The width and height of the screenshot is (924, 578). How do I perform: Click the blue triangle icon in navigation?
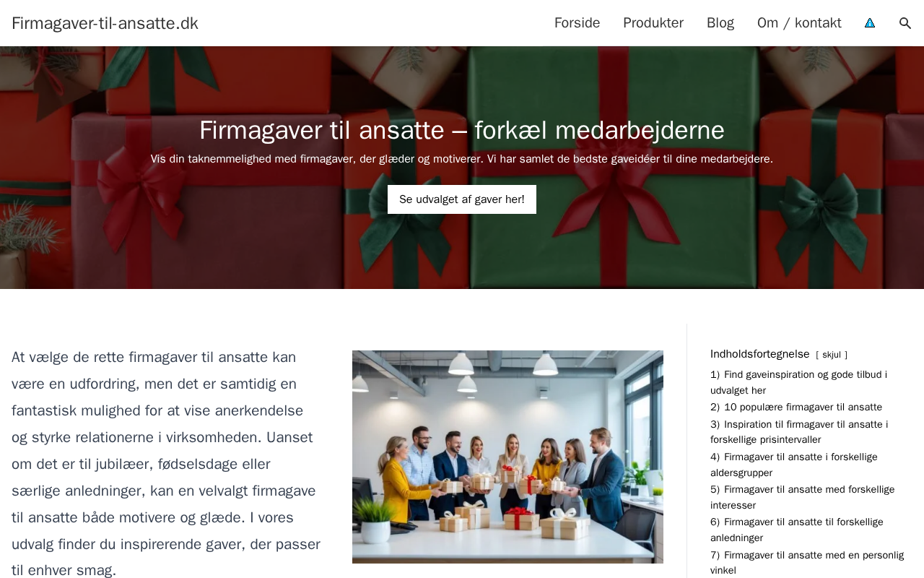[870, 23]
